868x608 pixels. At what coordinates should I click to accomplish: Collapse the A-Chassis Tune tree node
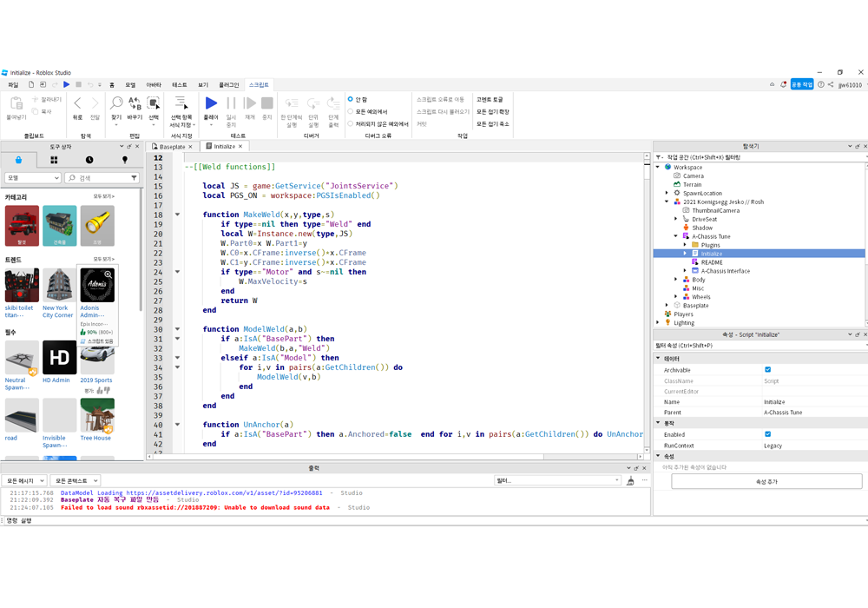click(x=675, y=236)
